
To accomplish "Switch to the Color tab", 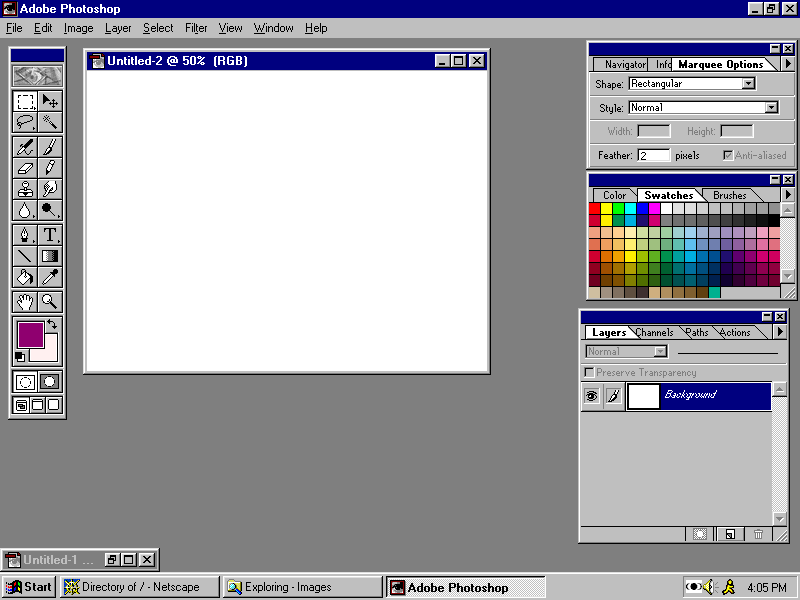I will pyautogui.click(x=614, y=195).
